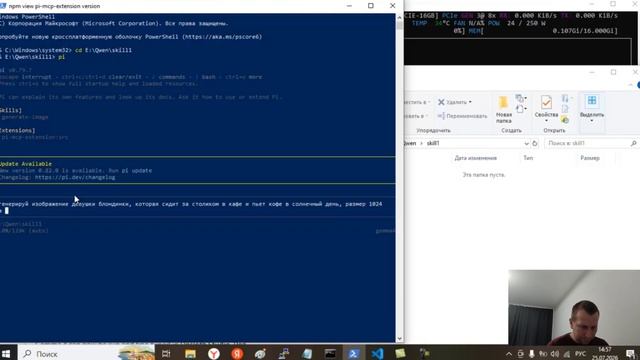Image resolution: width=640 pixels, height=360 pixels.
Task: Open the New item dropdown in Explorer ribbon
Action: (x=520, y=98)
